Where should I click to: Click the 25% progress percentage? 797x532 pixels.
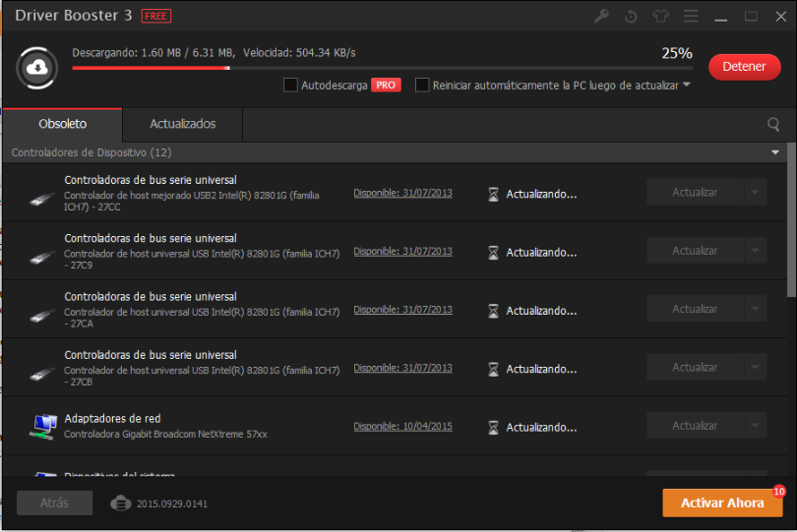tap(677, 53)
